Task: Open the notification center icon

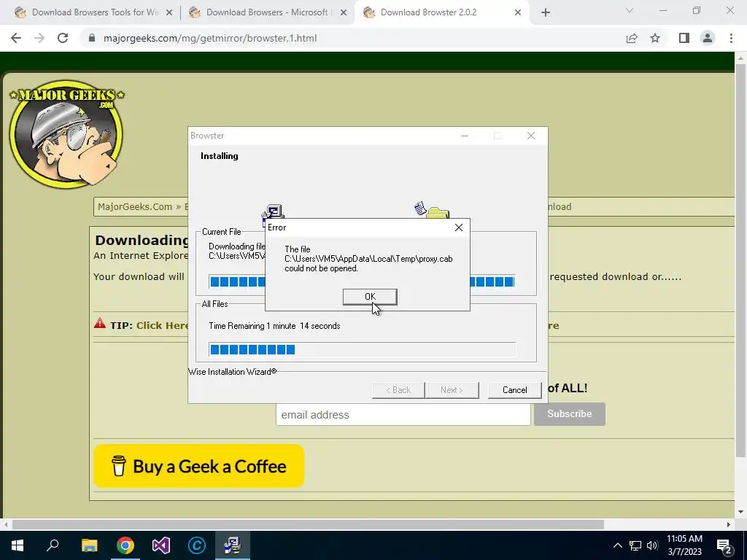Action: [x=724, y=545]
